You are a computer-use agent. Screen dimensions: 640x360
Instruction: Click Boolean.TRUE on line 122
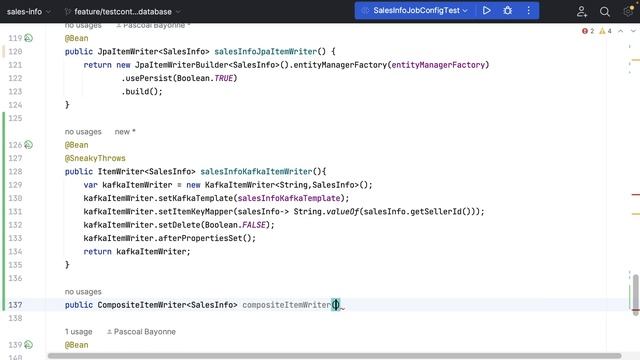pos(205,78)
